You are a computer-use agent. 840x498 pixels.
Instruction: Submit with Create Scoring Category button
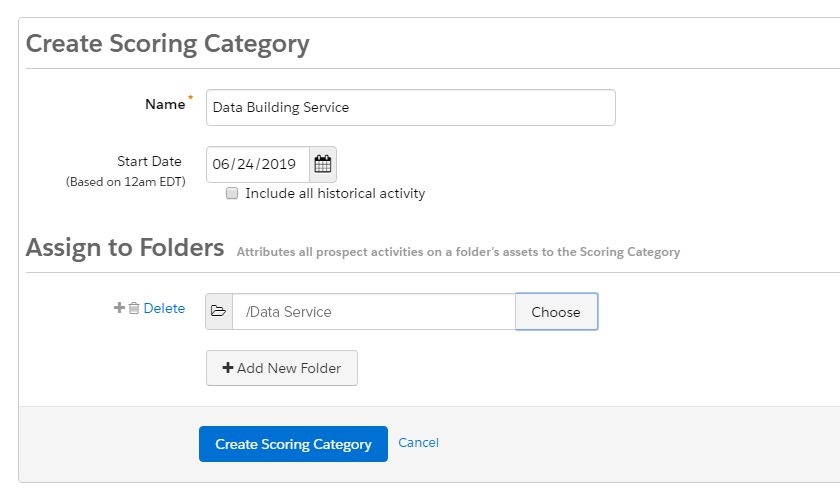pos(293,444)
